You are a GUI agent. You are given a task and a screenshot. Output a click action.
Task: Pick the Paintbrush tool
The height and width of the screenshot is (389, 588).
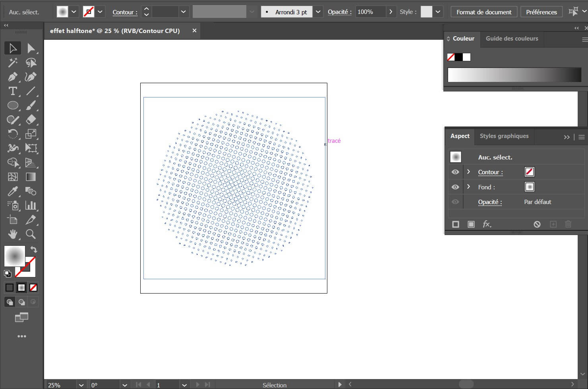tap(31, 105)
